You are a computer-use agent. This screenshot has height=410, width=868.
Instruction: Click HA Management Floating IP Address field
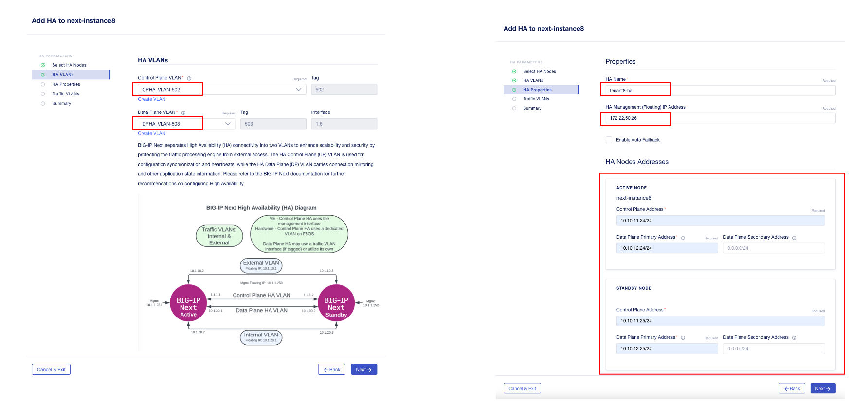pyautogui.click(x=721, y=118)
